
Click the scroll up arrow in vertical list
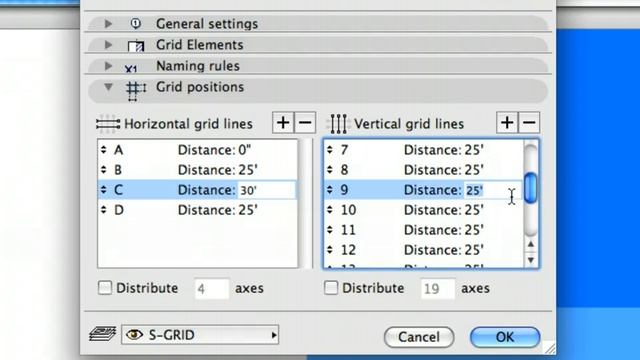click(x=531, y=244)
